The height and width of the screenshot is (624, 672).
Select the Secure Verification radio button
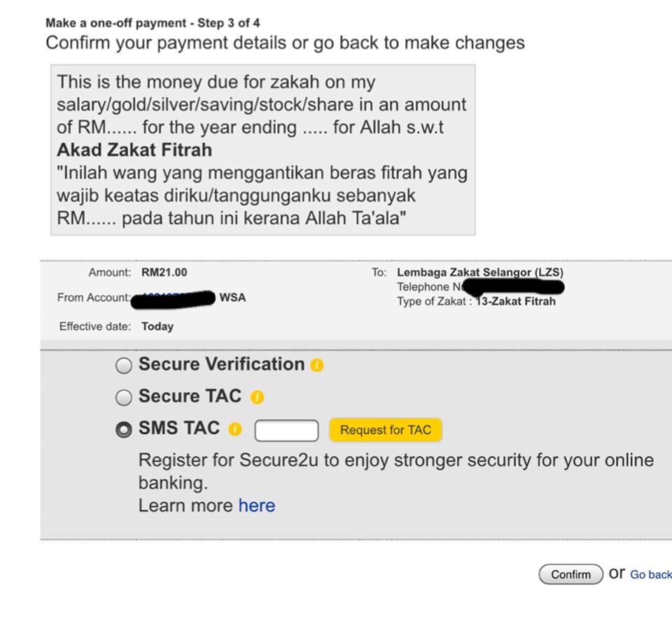pos(124,366)
